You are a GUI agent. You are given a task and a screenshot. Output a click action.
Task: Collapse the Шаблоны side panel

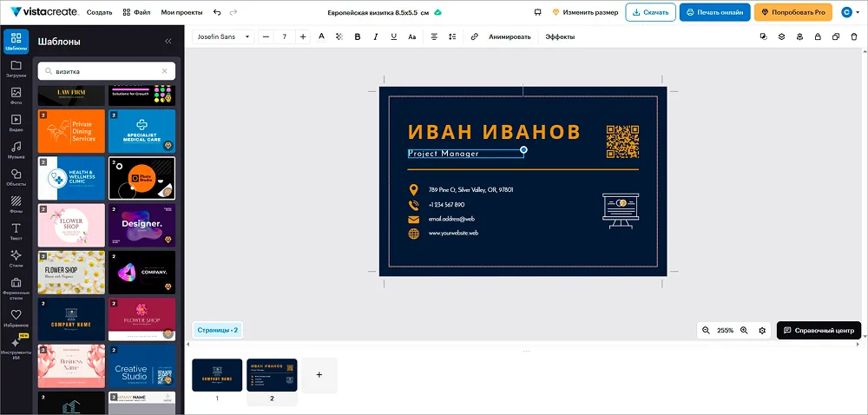tap(168, 41)
